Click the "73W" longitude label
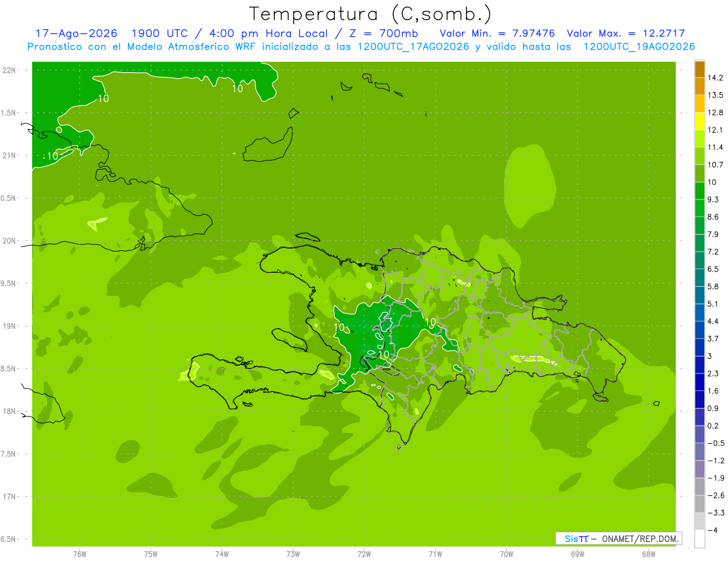 click(293, 554)
